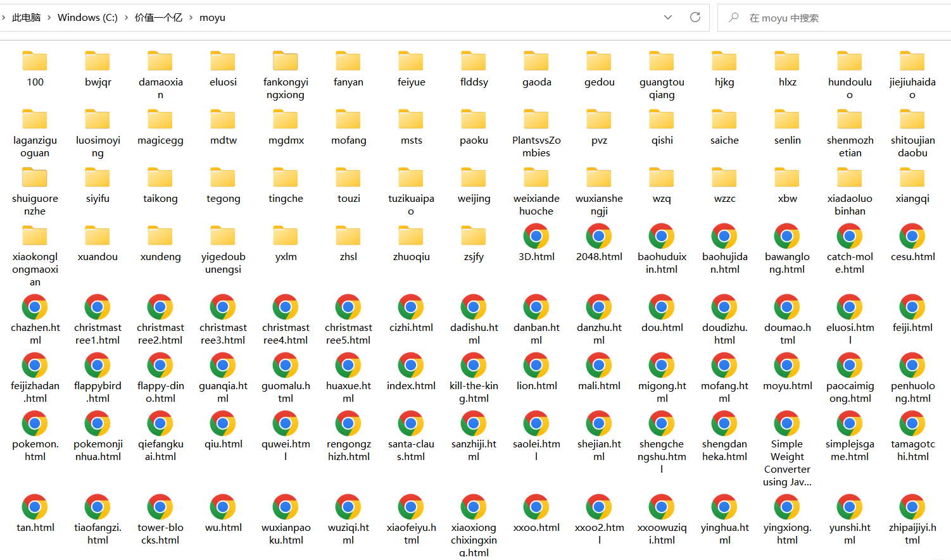Go to 此电脑 in the address bar
The height and width of the screenshot is (560, 951).
click(x=26, y=18)
